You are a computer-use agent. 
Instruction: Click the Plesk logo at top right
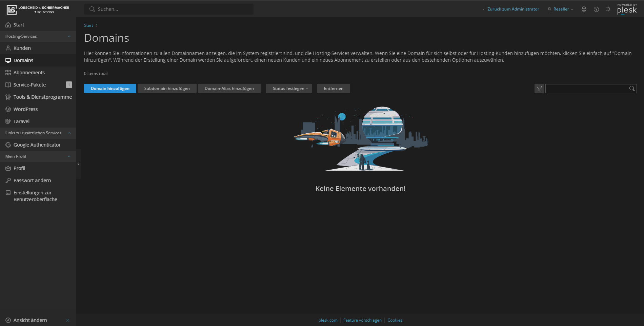coord(627,9)
